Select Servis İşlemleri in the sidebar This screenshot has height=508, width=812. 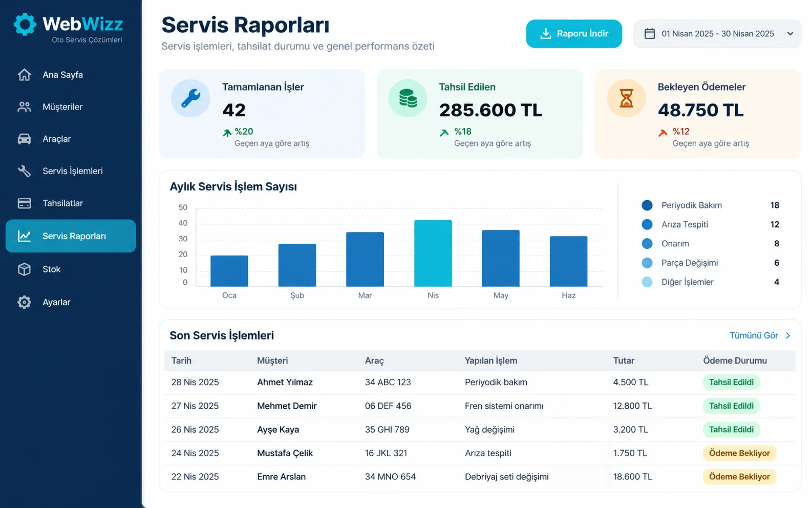click(x=71, y=171)
